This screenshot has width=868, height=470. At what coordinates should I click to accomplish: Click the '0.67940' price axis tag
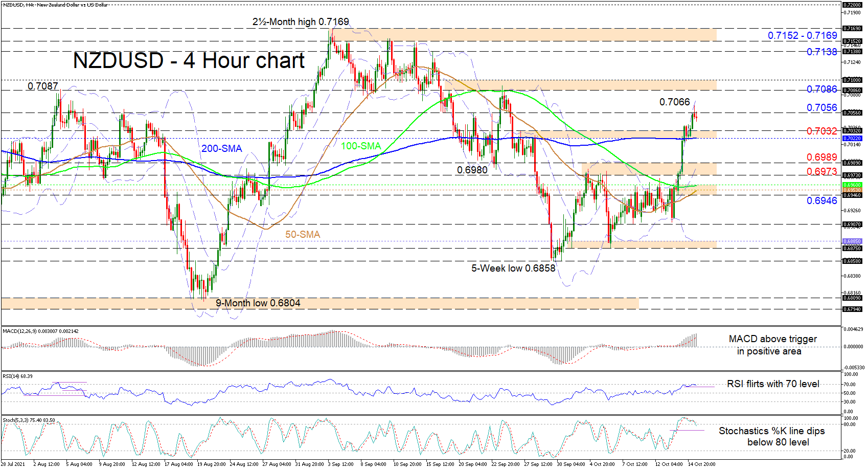(852, 309)
